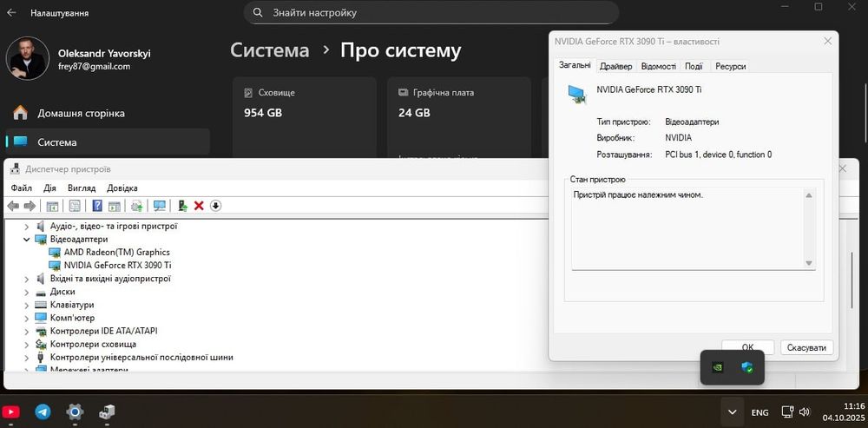The width and height of the screenshot is (868, 428).
Task: Click the device status scrollbar up arrow
Action: 809,195
